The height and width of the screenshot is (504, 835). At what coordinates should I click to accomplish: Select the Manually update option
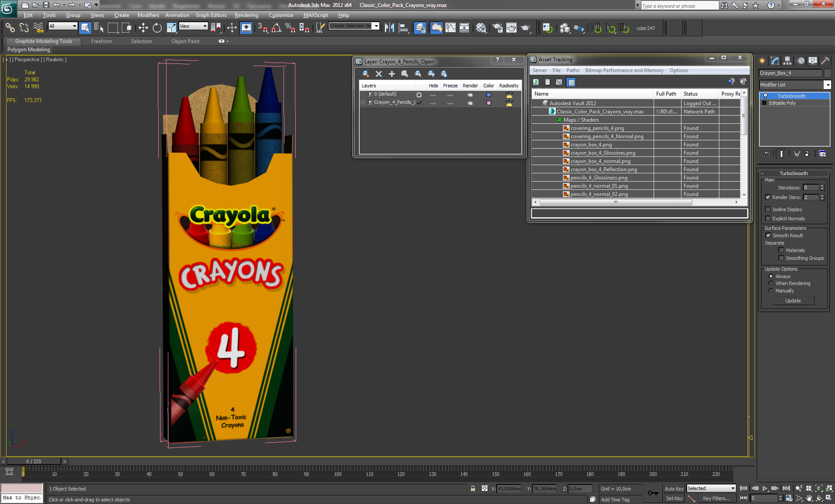tap(771, 291)
